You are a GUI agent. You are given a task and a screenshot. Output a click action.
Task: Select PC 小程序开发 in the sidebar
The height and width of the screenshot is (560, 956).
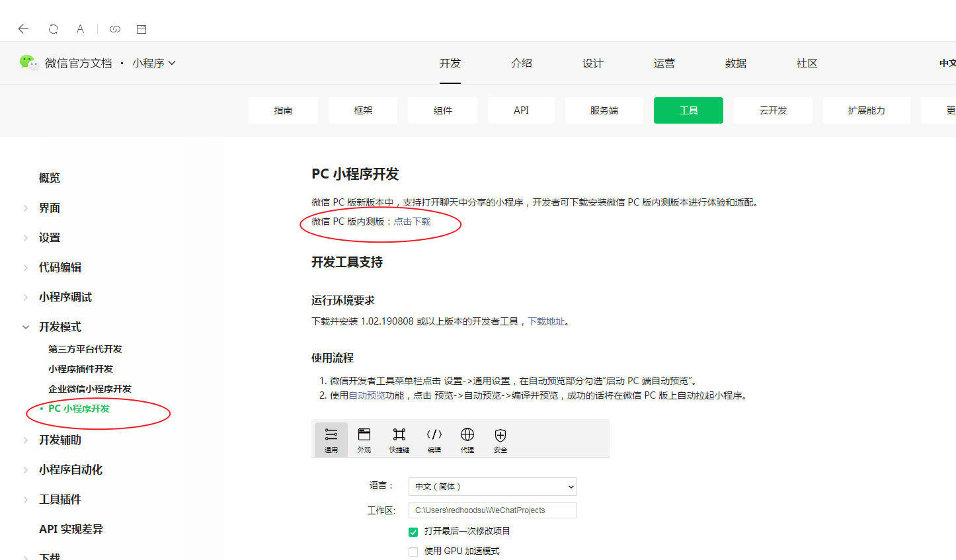pos(79,409)
